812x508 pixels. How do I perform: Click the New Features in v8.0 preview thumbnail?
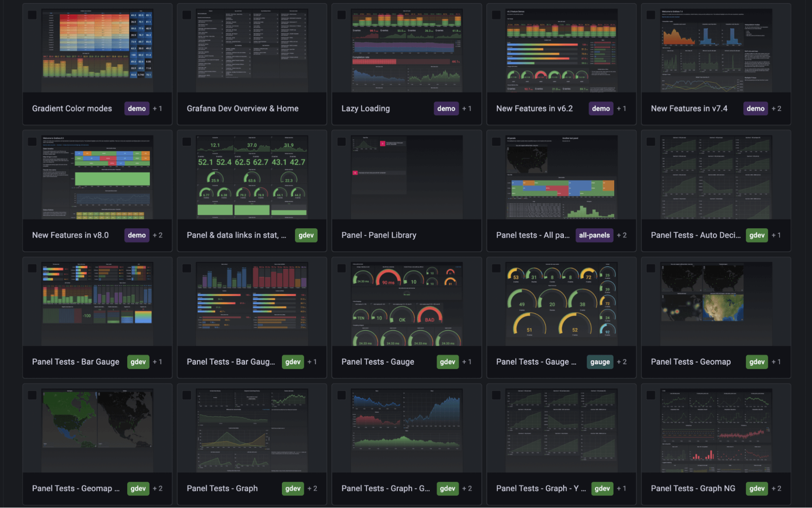[97, 177]
